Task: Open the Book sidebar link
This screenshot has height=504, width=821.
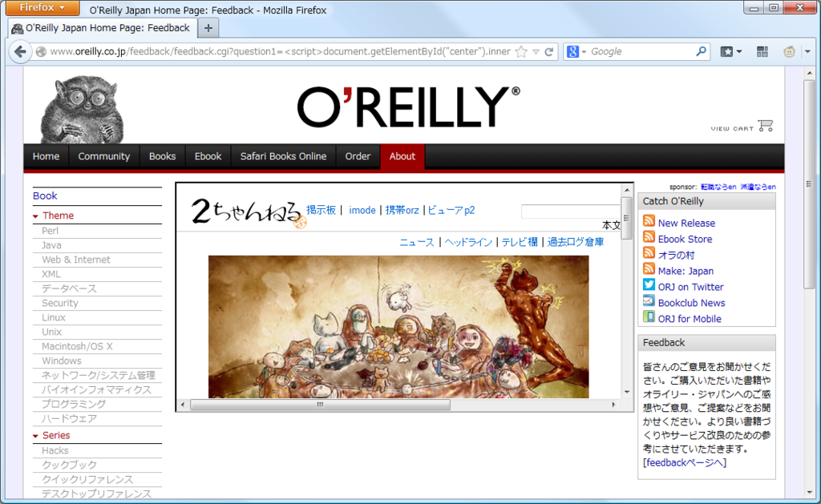Action: pyautogui.click(x=45, y=196)
